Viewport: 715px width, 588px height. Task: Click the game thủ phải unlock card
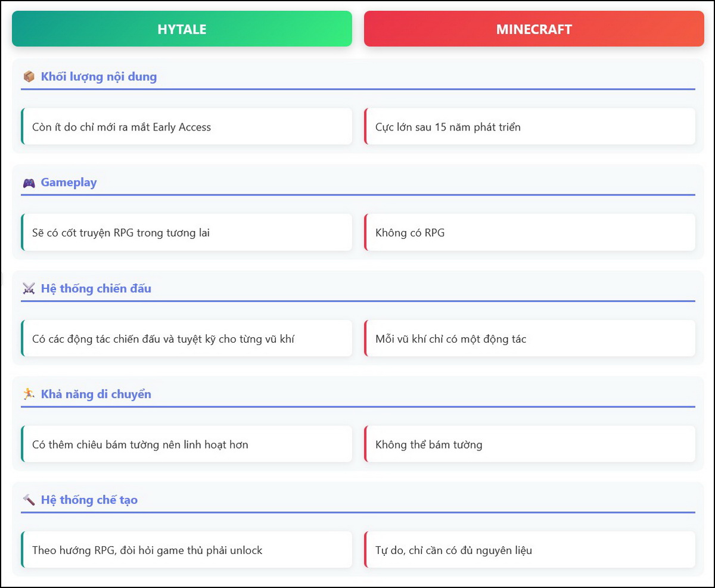click(x=186, y=550)
